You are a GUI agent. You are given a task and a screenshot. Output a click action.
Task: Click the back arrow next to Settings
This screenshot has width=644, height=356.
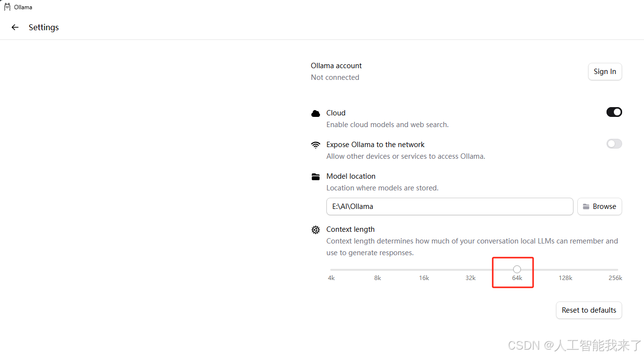[x=15, y=27]
